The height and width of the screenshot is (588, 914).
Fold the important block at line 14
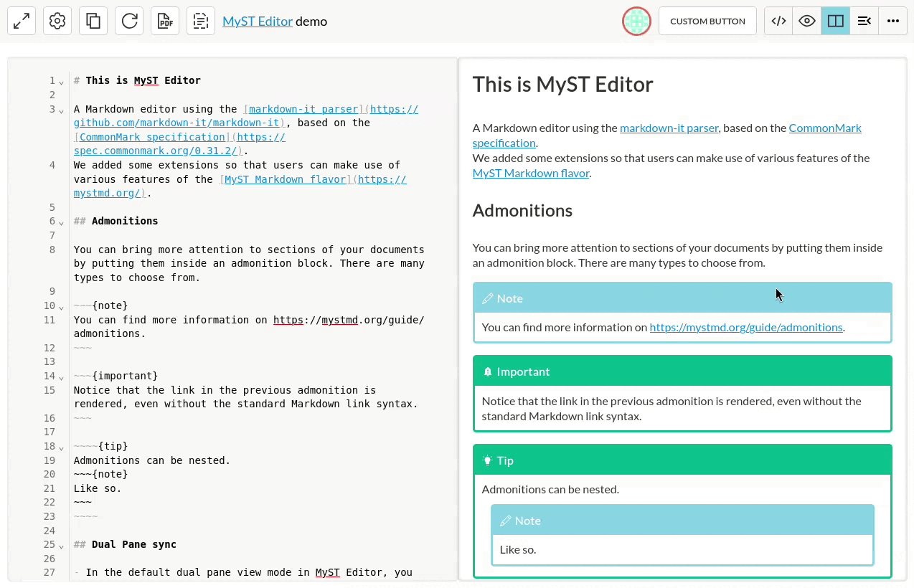pos(62,377)
